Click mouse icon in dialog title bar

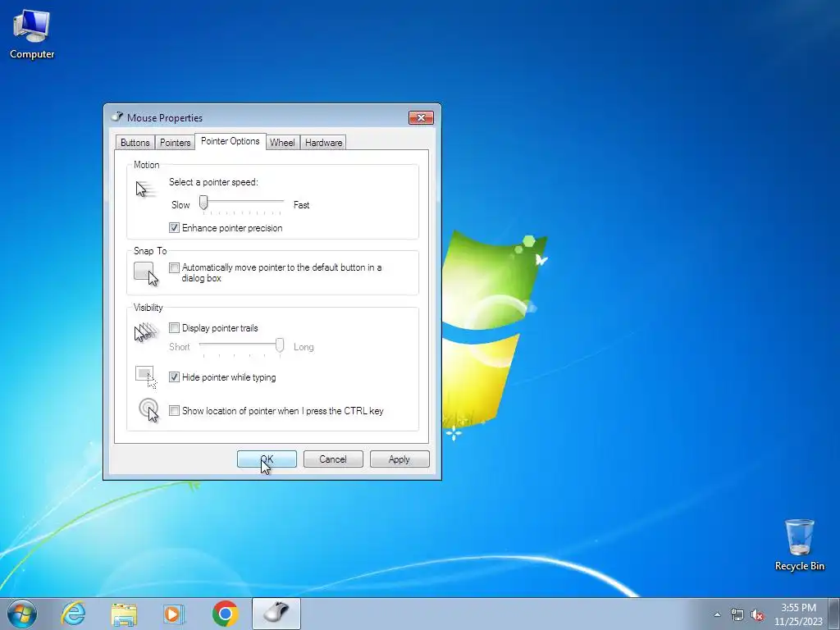117,116
